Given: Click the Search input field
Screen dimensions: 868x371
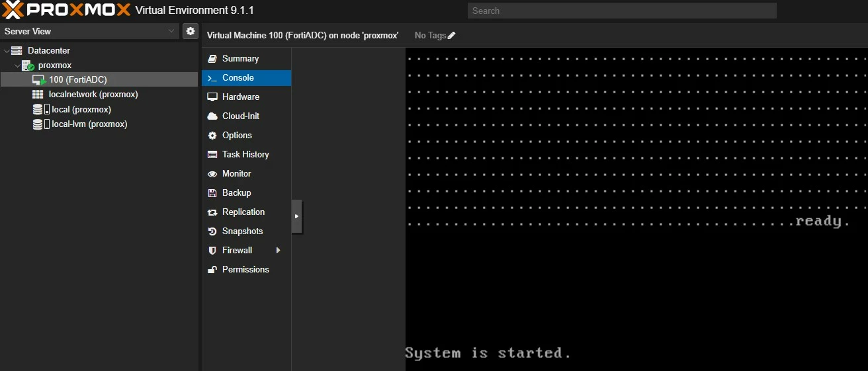Looking at the screenshot, I should click(622, 11).
